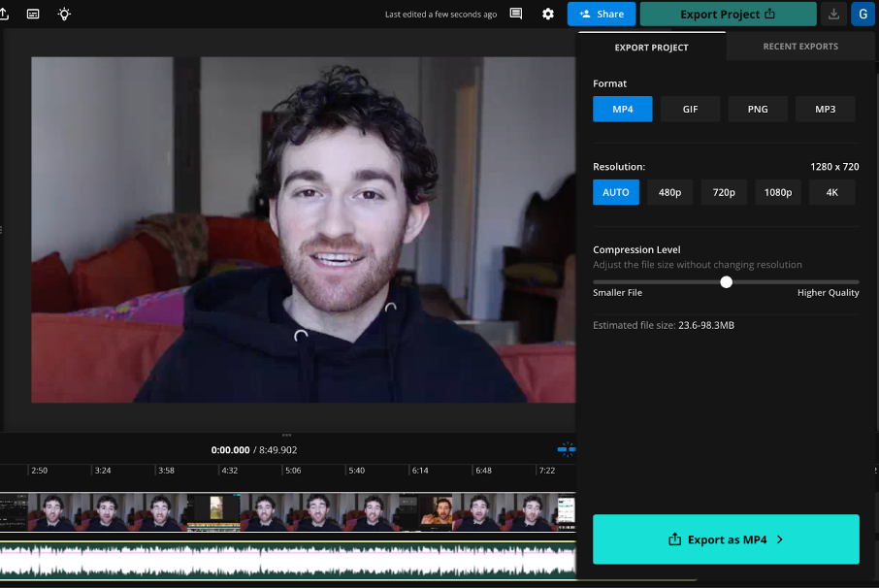
Task: Select the MP4 format option
Action: tap(623, 110)
